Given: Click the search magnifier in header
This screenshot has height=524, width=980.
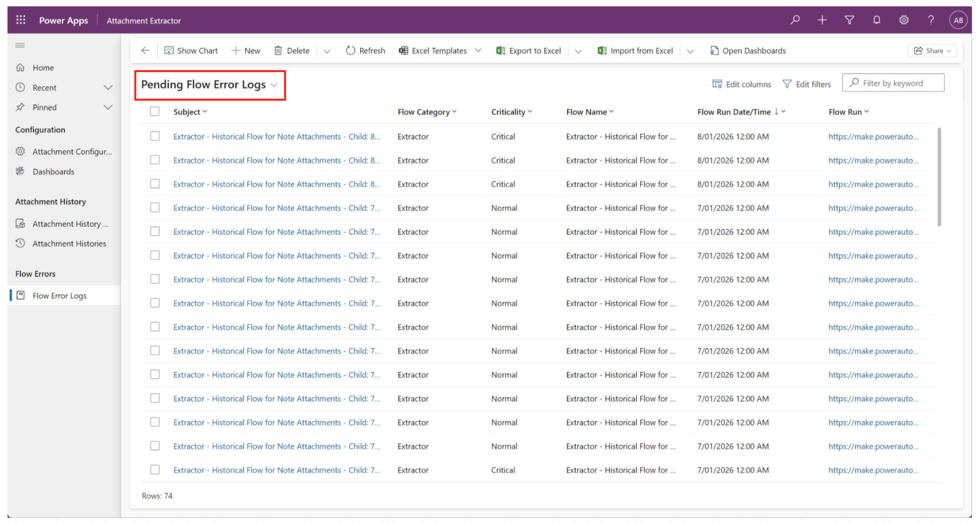Looking at the screenshot, I should coord(795,20).
